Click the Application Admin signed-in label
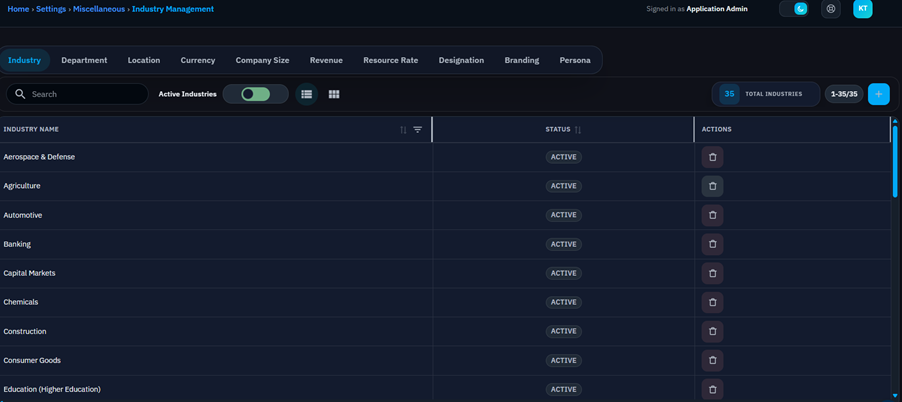 click(x=717, y=9)
